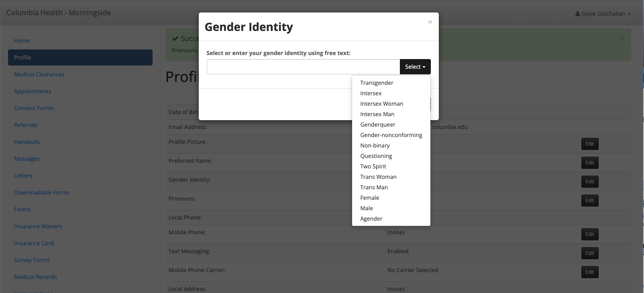Go to the Appointments page
Viewport: 644px width, 293px height.
click(33, 91)
